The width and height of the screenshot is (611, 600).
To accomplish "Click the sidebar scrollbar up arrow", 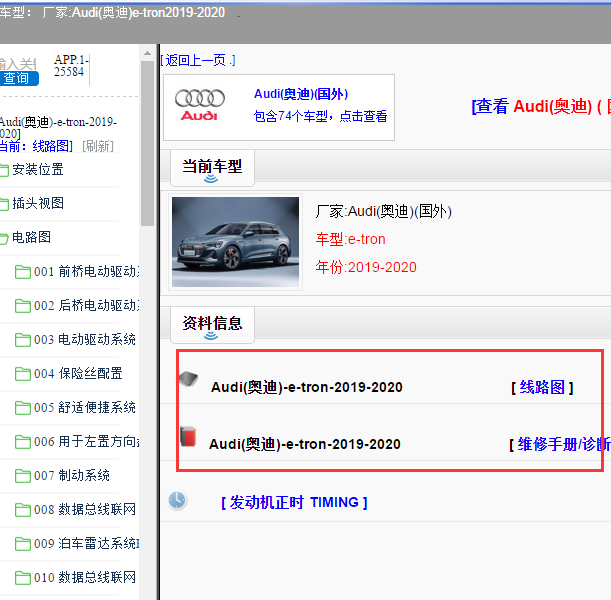I will pos(147,53).
